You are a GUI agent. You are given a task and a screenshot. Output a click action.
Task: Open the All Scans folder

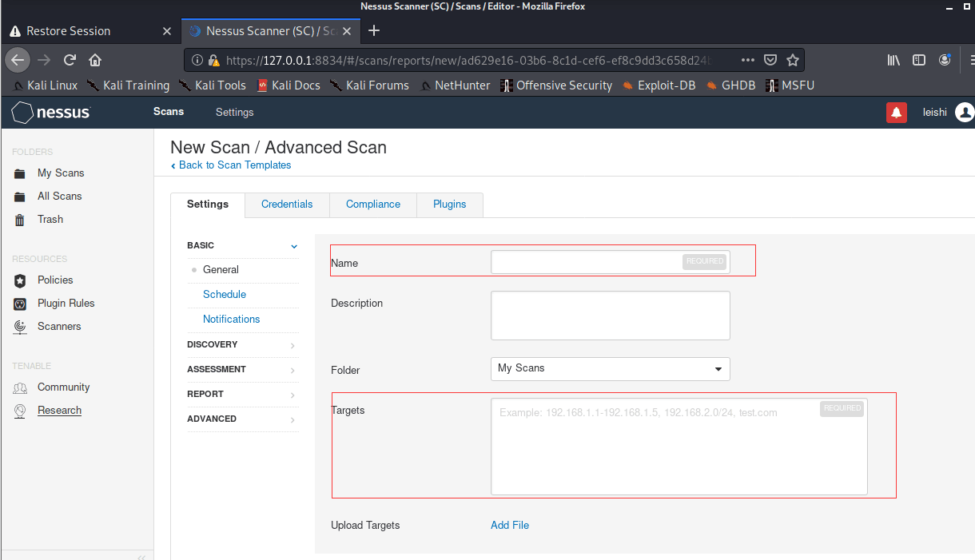59,196
